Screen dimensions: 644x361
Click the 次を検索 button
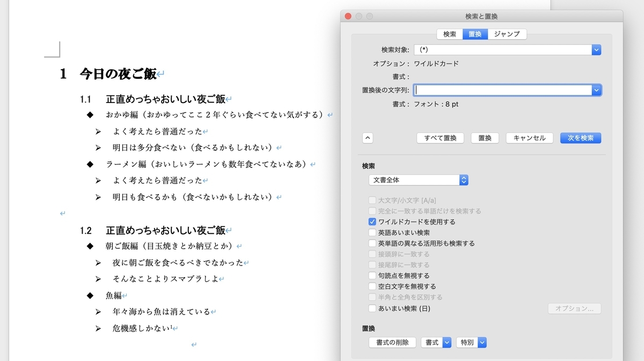[580, 138]
